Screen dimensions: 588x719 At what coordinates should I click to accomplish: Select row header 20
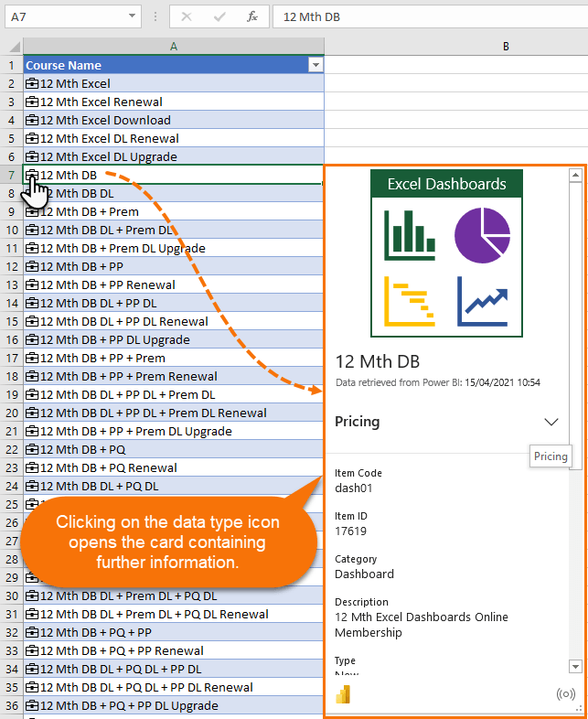(x=12, y=413)
